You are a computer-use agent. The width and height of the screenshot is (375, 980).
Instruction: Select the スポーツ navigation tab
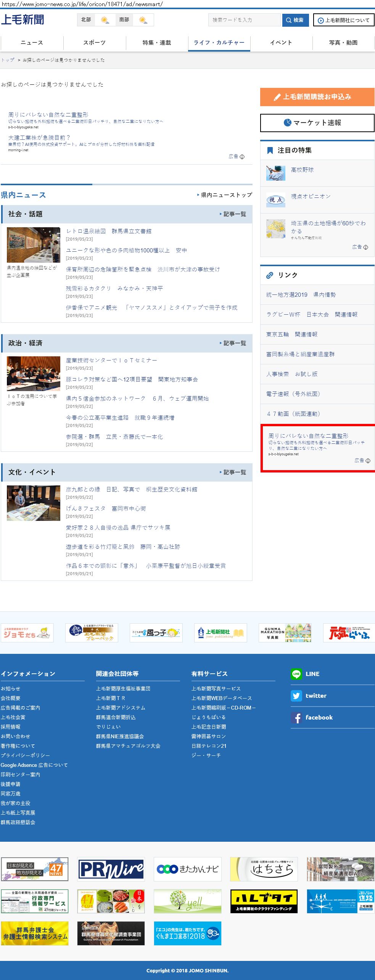click(94, 43)
